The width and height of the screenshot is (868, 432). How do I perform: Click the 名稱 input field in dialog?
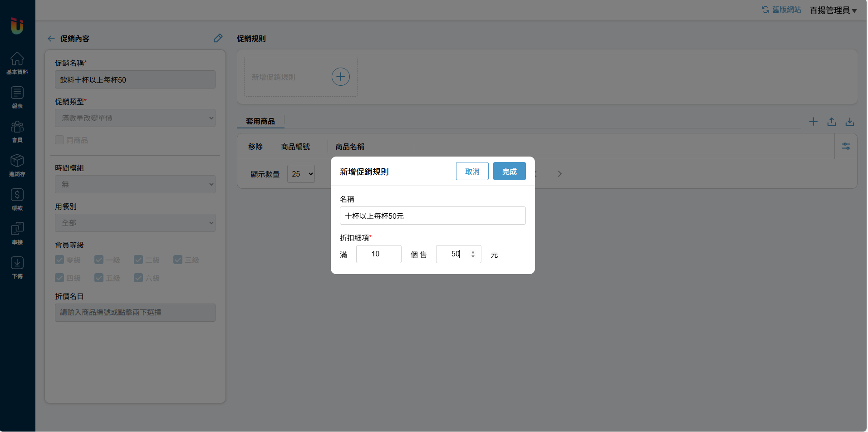432,216
